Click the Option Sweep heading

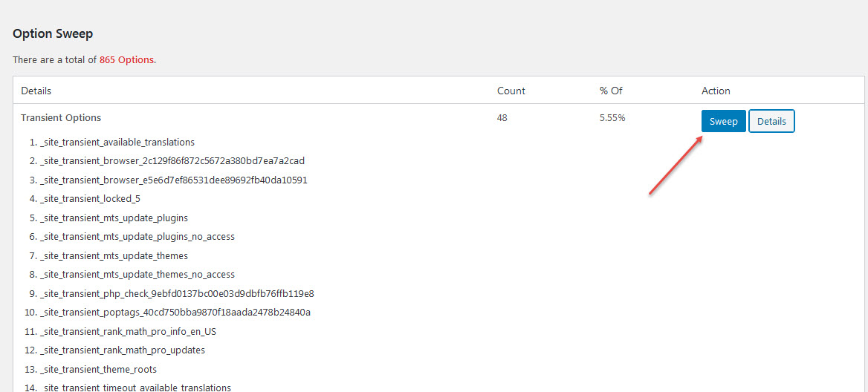tap(53, 33)
